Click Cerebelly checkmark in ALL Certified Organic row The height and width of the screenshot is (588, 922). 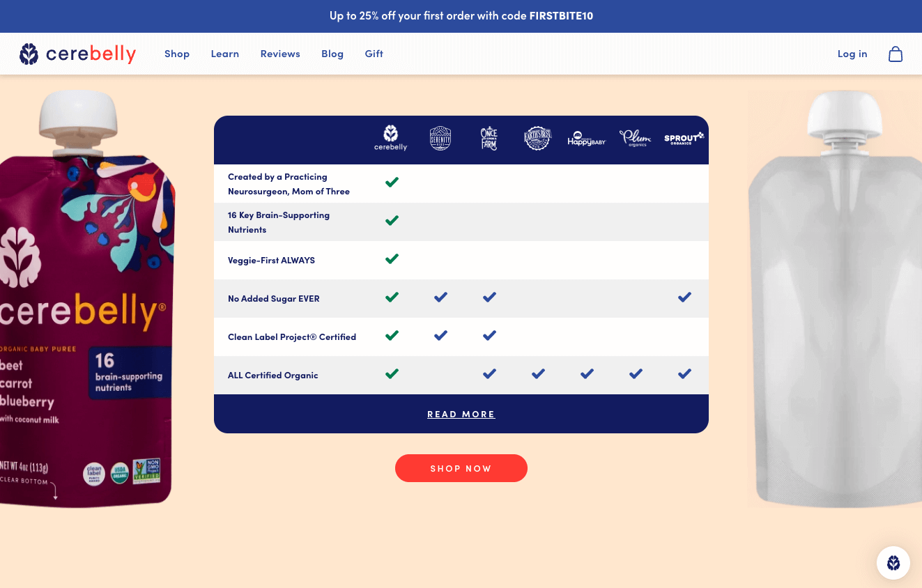click(392, 374)
